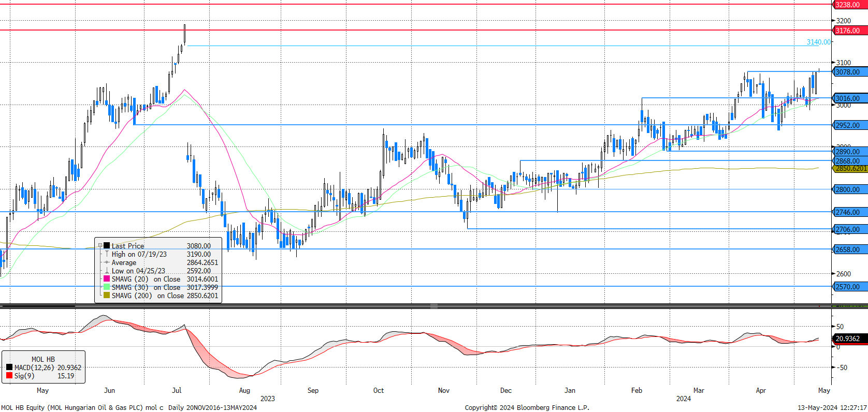Click the 3140.00 light-blue line annotation

tap(818, 42)
